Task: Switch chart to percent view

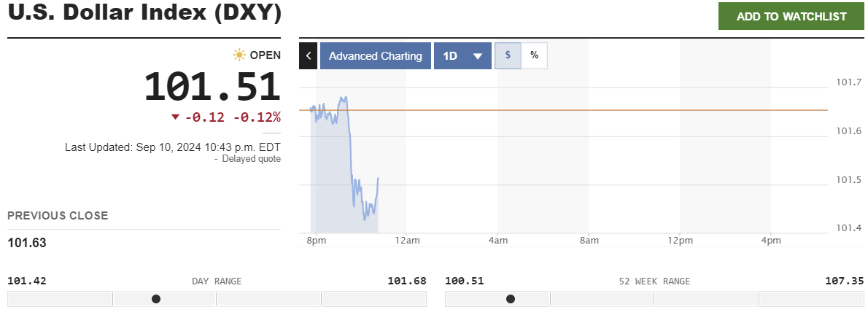Action: pyautogui.click(x=534, y=55)
